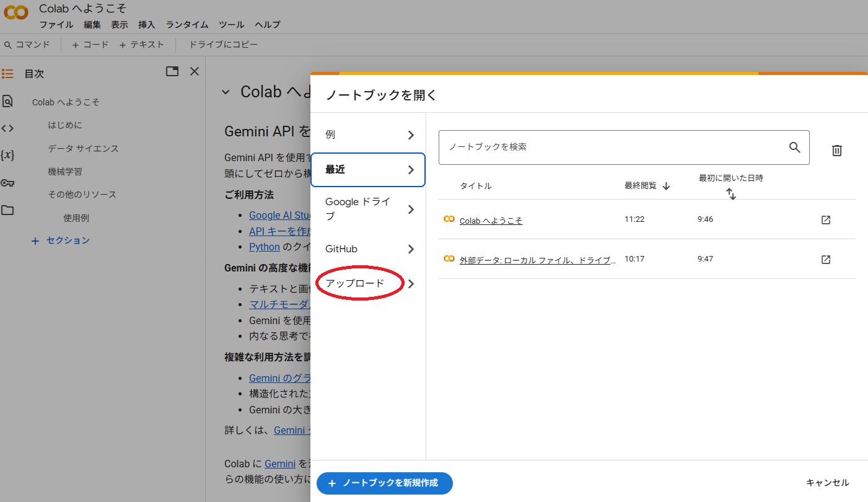Select the 最近 tab in dialog

click(368, 170)
